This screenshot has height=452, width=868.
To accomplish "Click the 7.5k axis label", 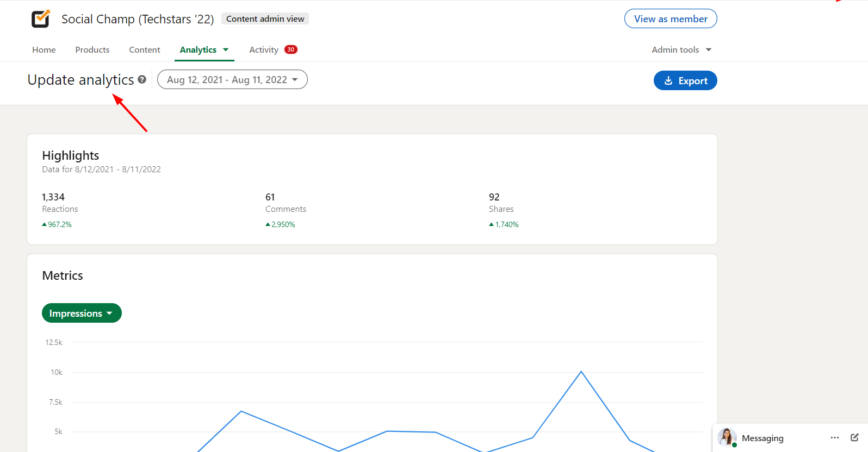I will [x=55, y=402].
